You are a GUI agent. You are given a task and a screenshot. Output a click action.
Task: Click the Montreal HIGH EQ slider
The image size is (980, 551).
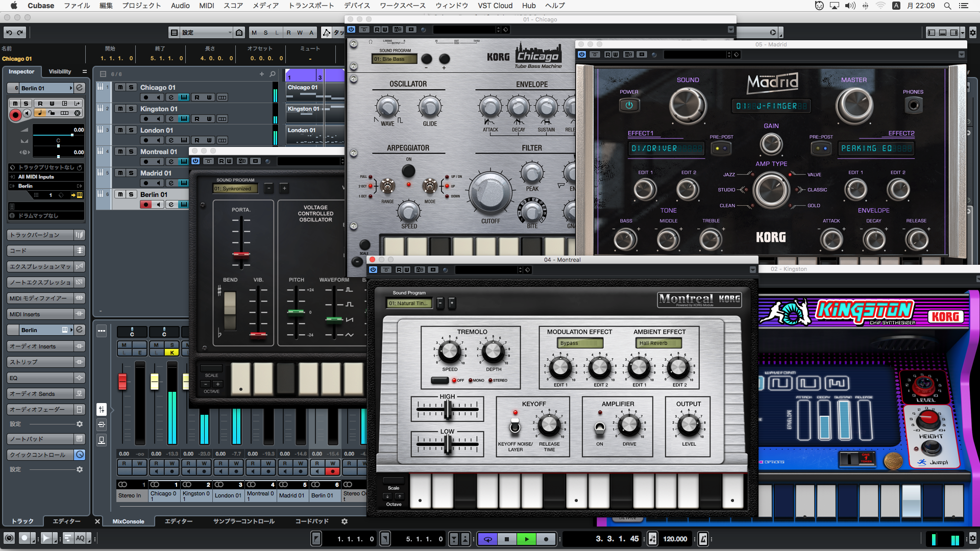[x=448, y=410]
